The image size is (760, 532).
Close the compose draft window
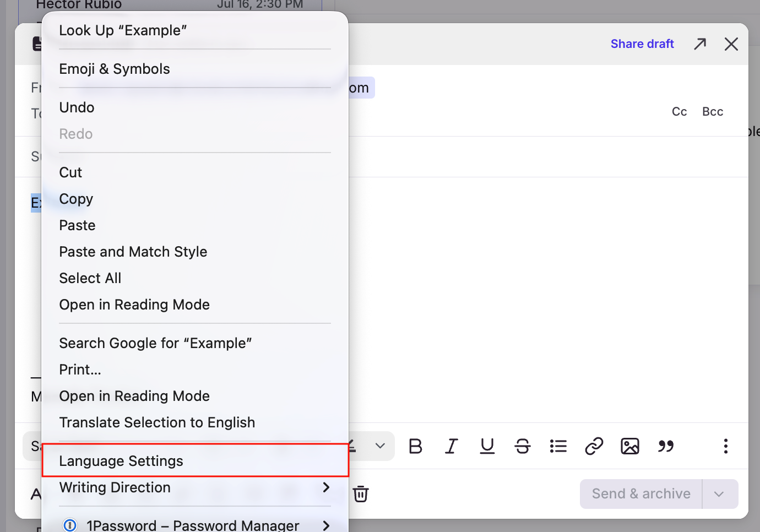point(731,44)
